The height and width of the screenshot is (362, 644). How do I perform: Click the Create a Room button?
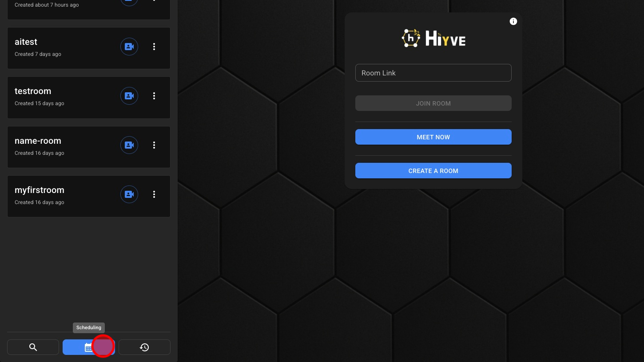(433, 171)
